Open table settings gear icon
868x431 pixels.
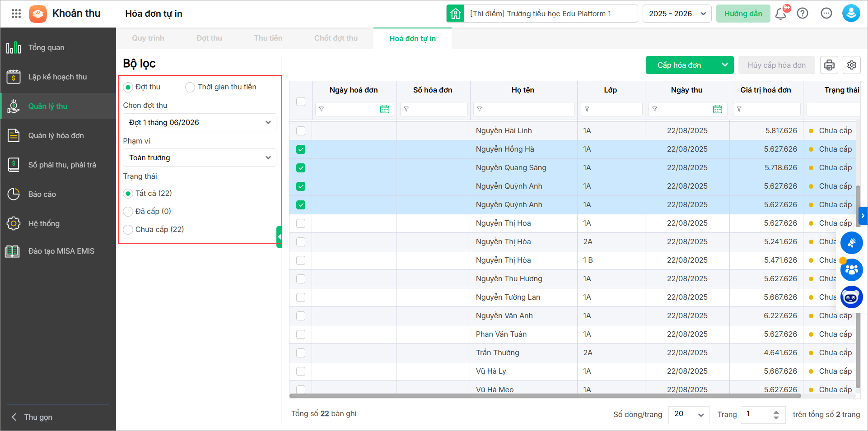coord(852,65)
